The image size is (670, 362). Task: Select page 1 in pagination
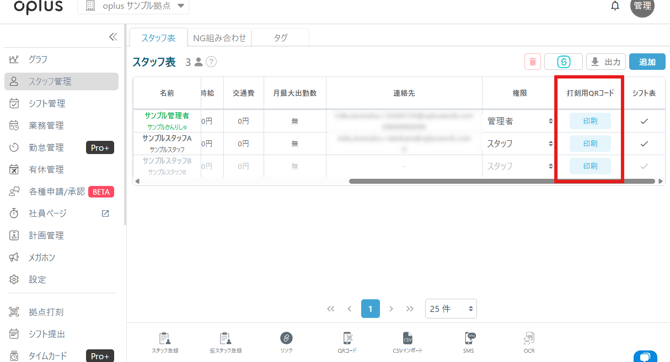tap(370, 309)
